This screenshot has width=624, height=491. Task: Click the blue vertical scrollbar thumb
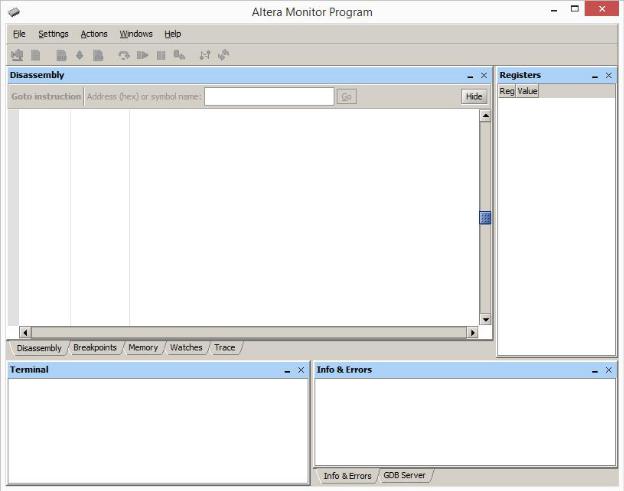[485, 218]
